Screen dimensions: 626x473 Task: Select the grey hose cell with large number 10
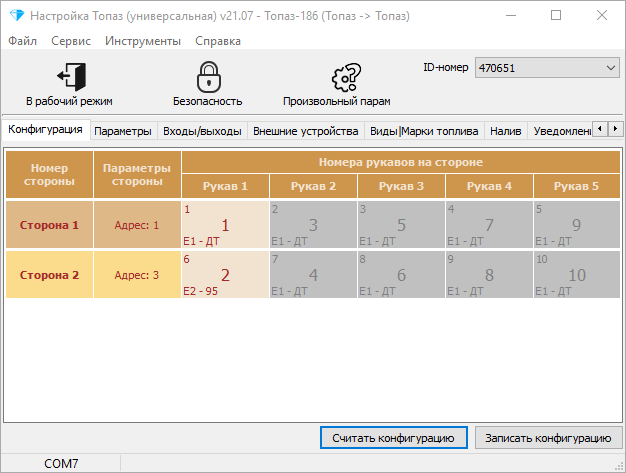click(577, 275)
